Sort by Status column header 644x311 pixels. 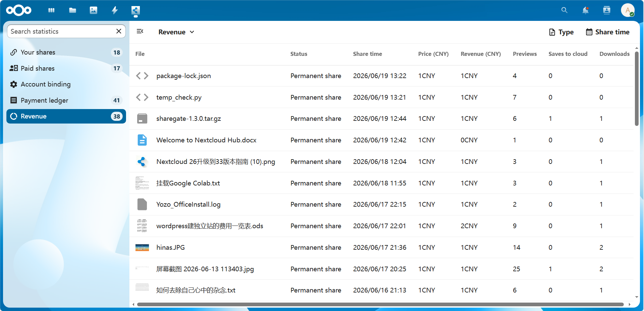[x=299, y=54]
